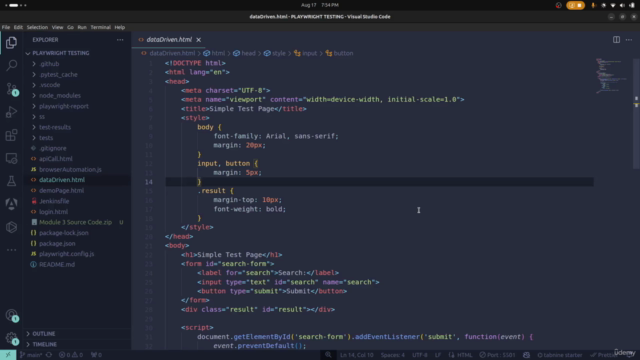This screenshot has width=640, height=360.
Task: Open the Explorer view in activity bar
Action: 11,42
